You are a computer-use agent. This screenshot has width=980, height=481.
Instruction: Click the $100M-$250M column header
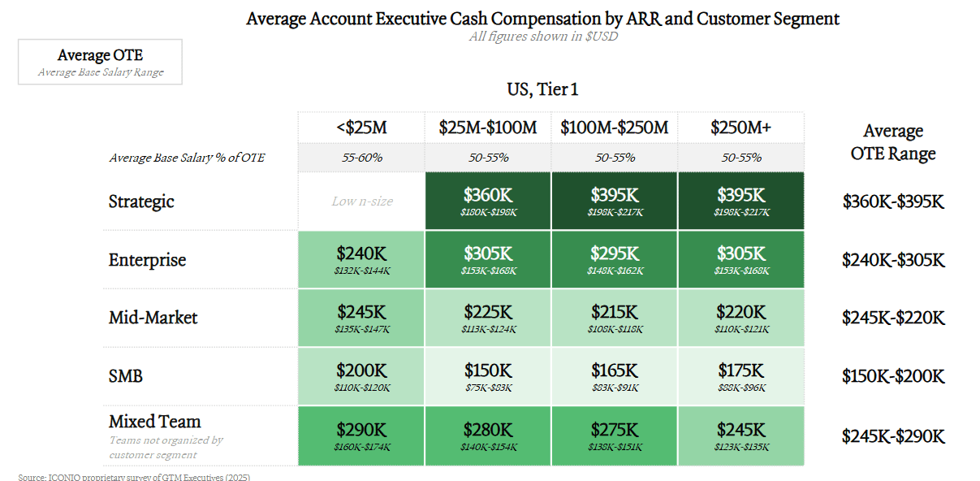point(615,128)
